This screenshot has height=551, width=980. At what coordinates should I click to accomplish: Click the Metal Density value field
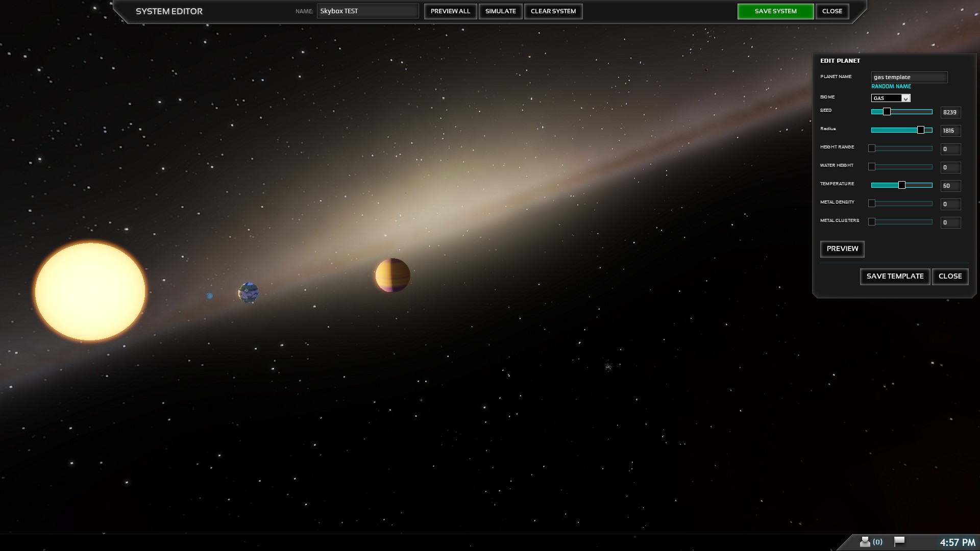coord(950,204)
